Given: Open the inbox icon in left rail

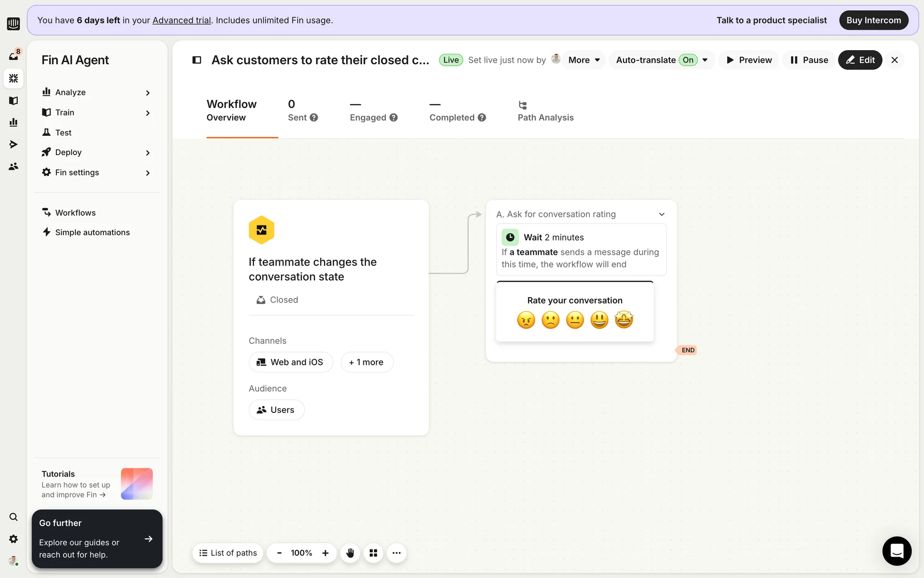Looking at the screenshot, I should tap(13, 56).
